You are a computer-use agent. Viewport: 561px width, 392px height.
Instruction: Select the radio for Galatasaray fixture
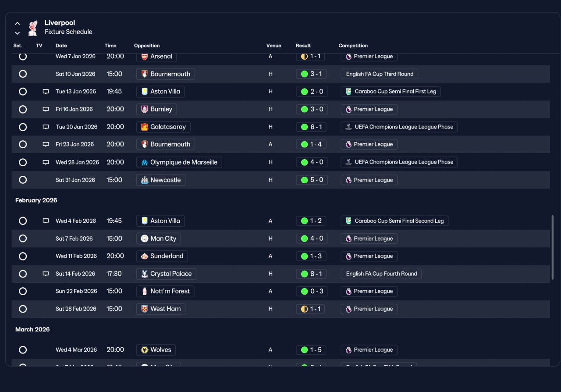23,127
